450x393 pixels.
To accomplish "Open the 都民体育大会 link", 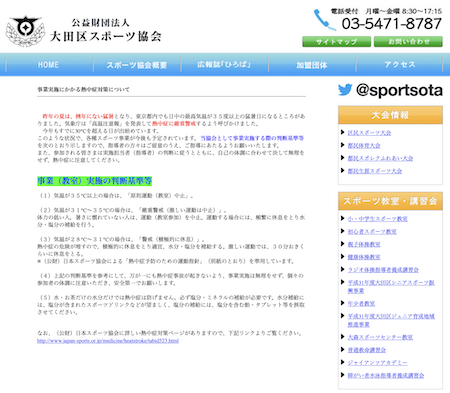I will pos(364,145).
